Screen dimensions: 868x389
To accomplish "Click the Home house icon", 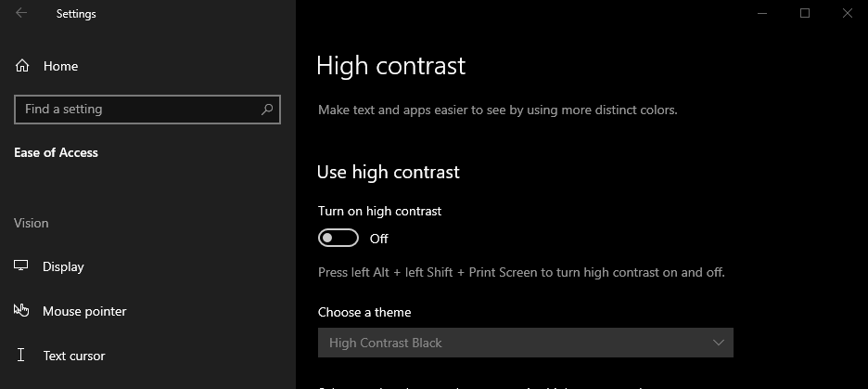I will tap(22, 66).
